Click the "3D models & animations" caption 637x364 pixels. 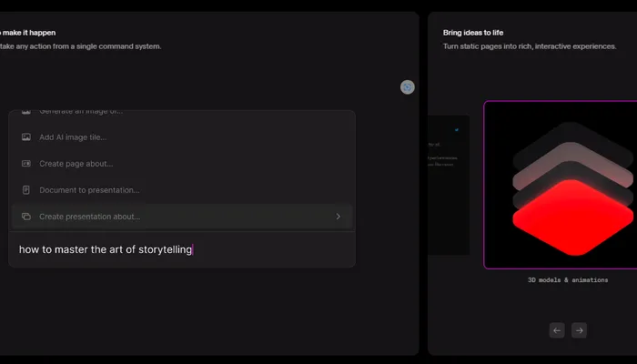[568, 280]
